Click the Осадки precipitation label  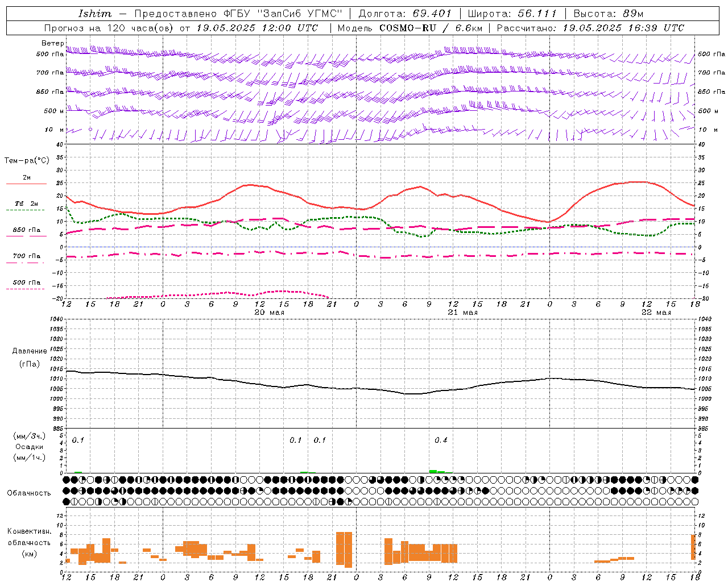point(30,447)
